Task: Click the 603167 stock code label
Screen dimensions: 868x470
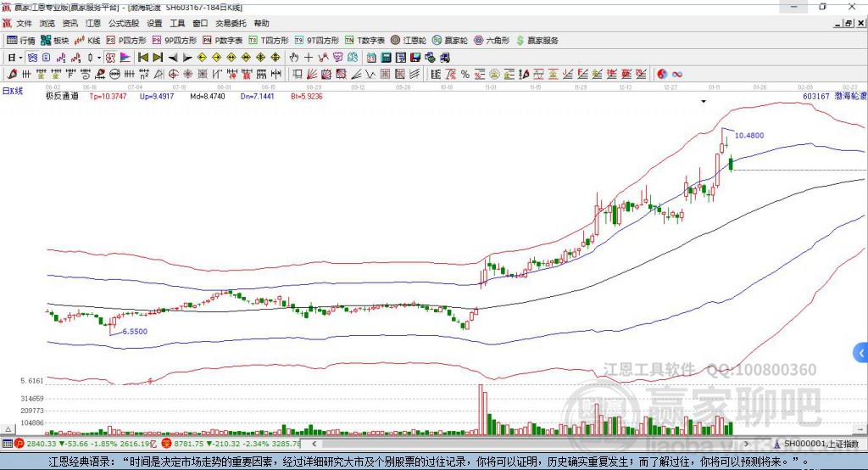Action: coord(816,97)
